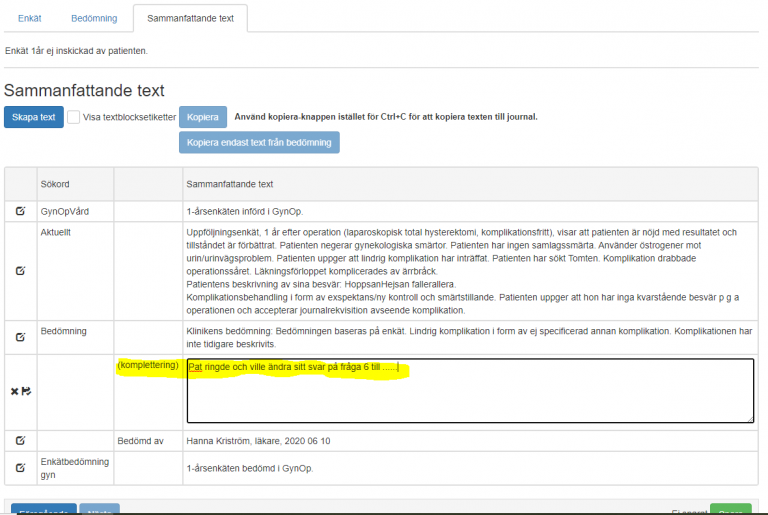Image resolution: width=768 pixels, height=515 pixels.
Task: Select the Sammanfattande text tab
Action: point(189,19)
